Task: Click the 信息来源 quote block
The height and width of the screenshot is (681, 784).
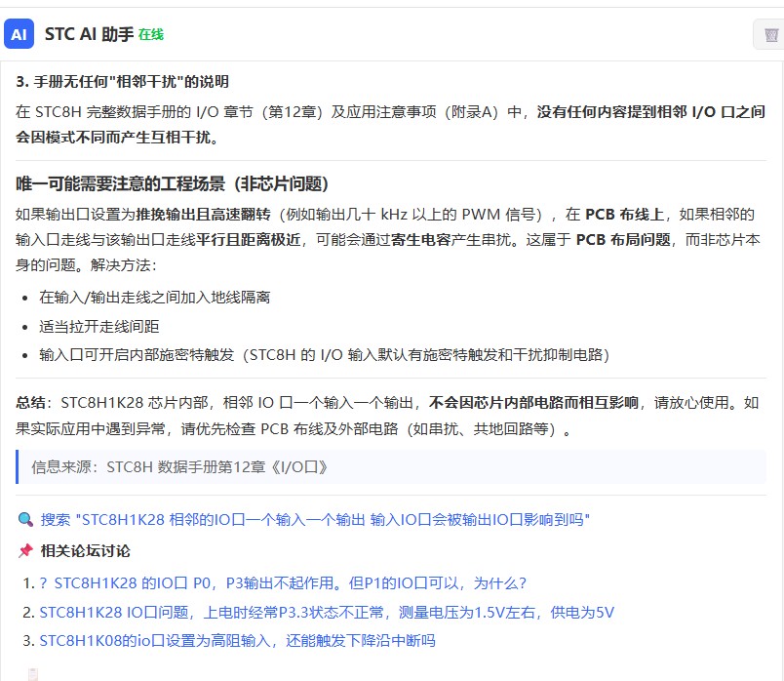Action: pos(391,466)
